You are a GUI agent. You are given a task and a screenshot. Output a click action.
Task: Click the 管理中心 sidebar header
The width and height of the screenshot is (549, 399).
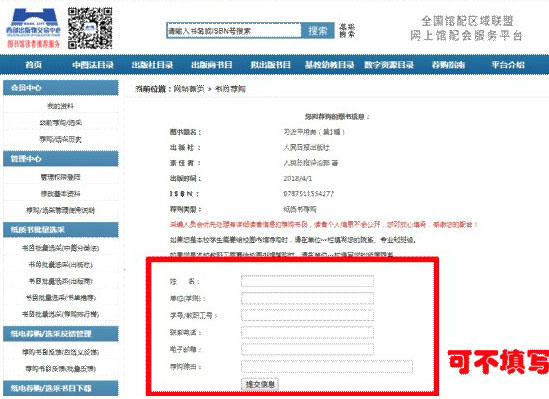click(x=61, y=159)
